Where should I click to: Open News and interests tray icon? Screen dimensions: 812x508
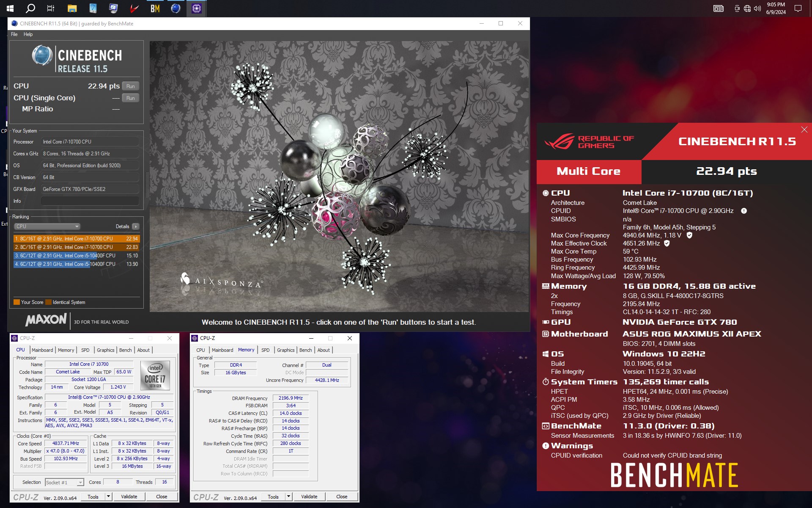719,8
